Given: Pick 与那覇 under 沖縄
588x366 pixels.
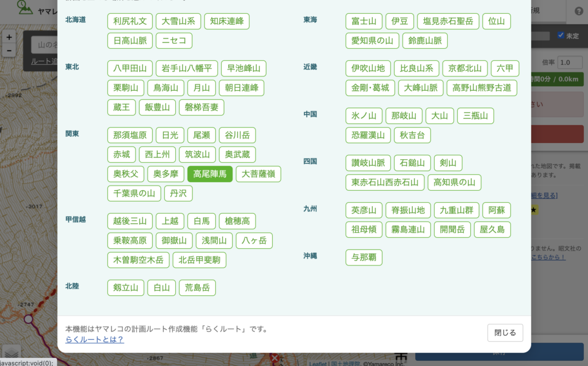Looking at the screenshot, I should 364,257.
